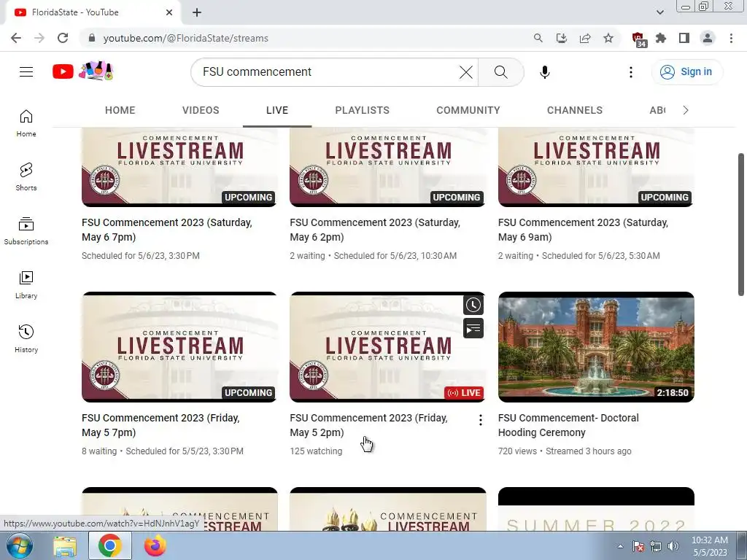Viewport: 747px width, 560px height.
Task: Click the Saturday May 6 7pm upcoming thumbnail
Action: tap(179, 167)
